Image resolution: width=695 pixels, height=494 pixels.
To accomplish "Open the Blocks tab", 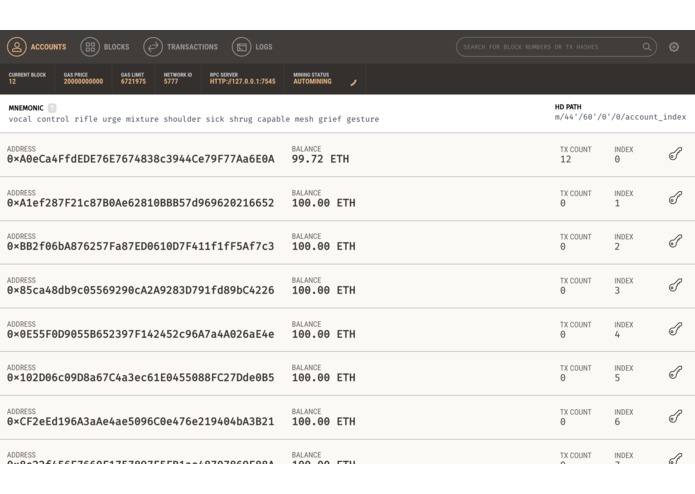I will (105, 47).
